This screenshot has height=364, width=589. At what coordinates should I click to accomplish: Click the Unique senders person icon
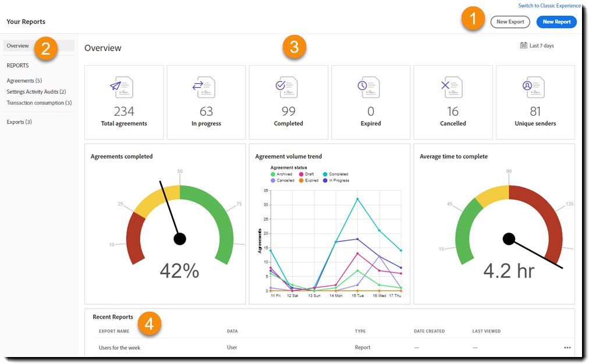[x=534, y=87]
